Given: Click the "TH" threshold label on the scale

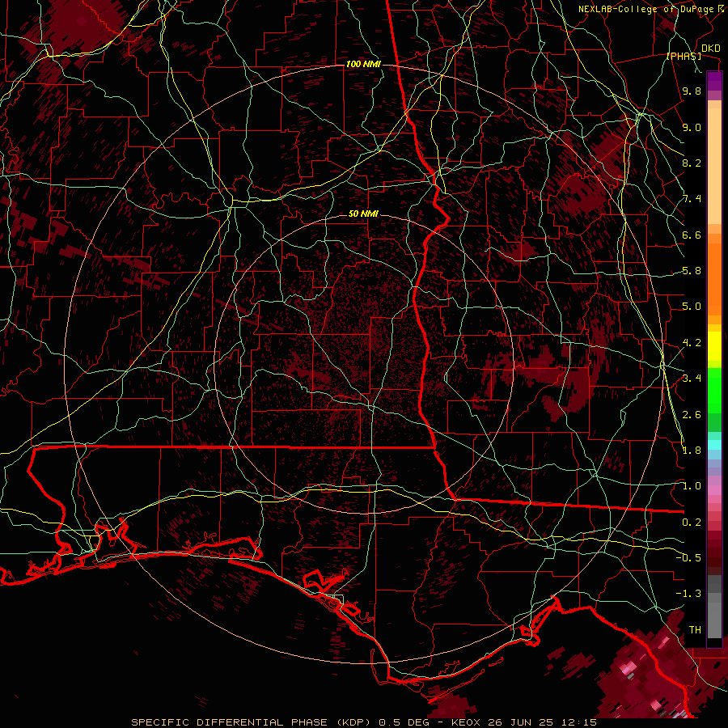Looking at the screenshot, I should click(695, 630).
